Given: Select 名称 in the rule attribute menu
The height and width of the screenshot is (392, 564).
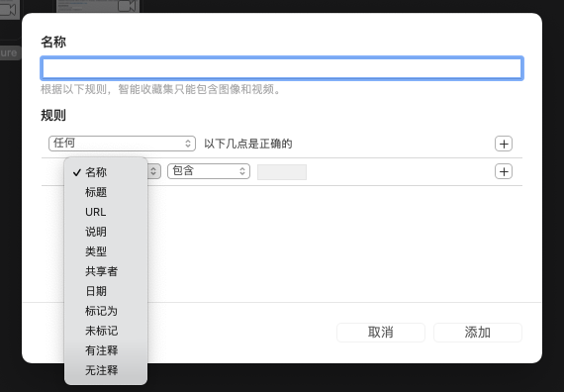Looking at the screenshot, I should click(x=106, y=172).
